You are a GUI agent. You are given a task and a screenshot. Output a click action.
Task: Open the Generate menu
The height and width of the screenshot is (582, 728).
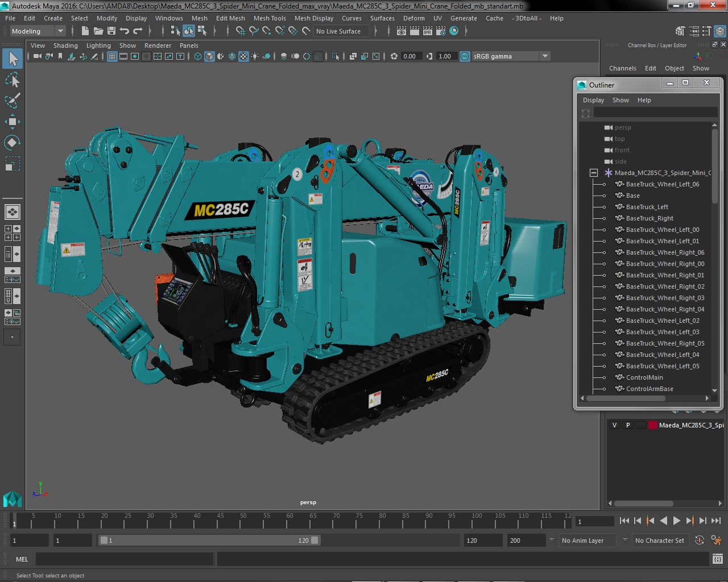(x=464, y=18)
